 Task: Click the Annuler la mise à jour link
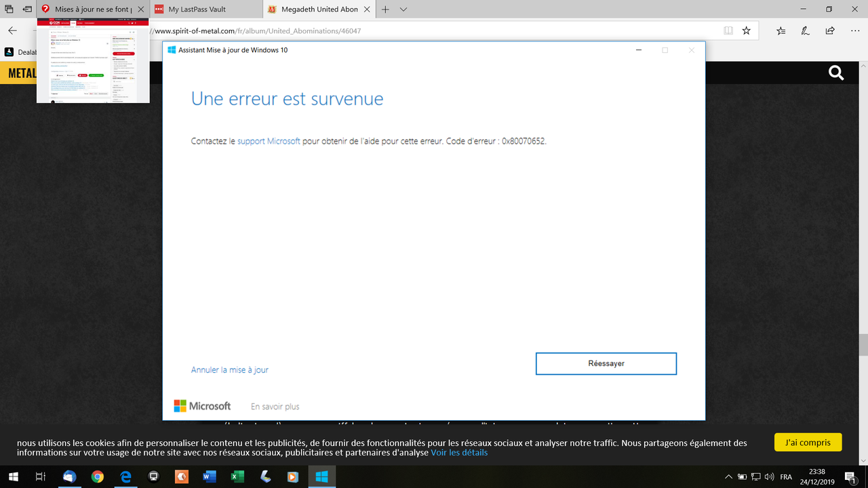(x=229, y=369)
